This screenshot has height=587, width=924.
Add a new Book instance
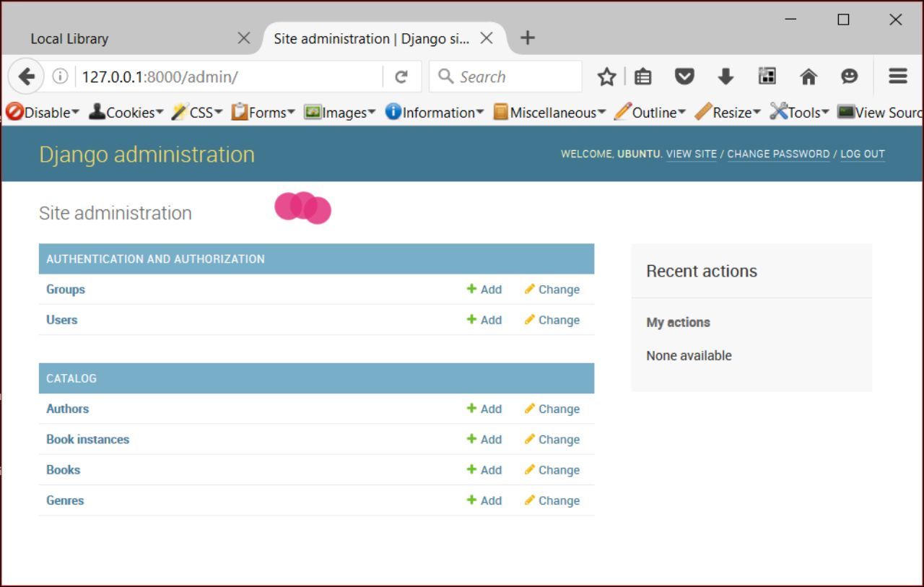484,439
